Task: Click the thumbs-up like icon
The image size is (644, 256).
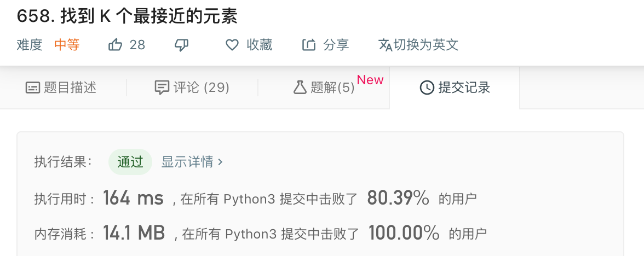Action: click(x=116, y=45)
